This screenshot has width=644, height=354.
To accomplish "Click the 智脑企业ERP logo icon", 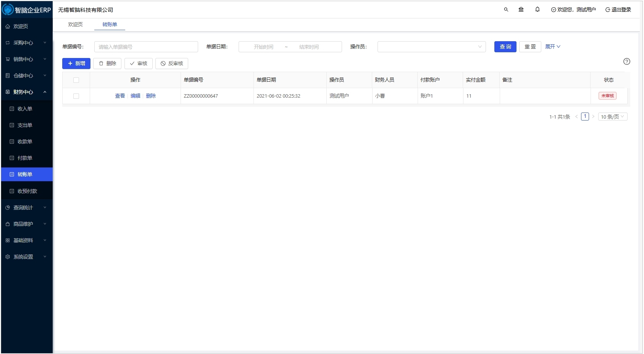I will tap(8, 10).
